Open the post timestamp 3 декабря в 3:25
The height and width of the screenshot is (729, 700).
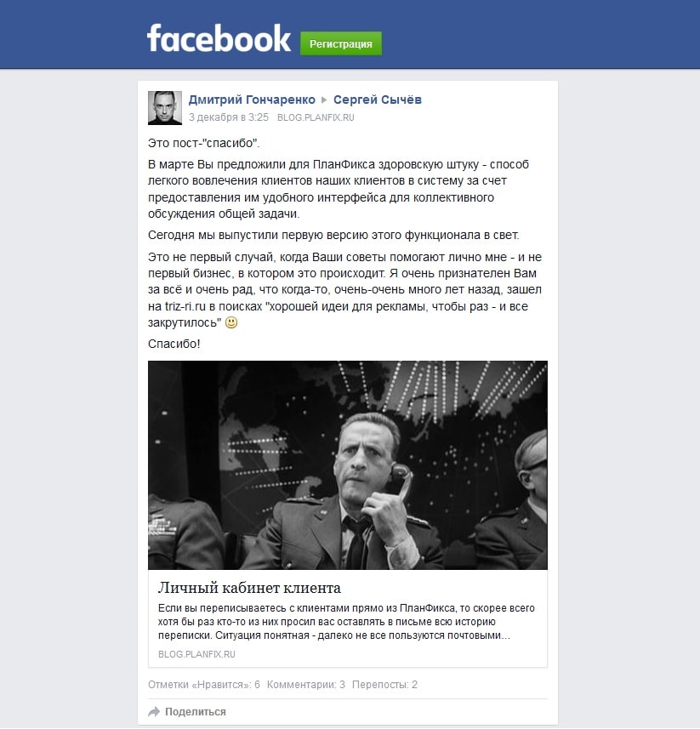click(229, 117)
